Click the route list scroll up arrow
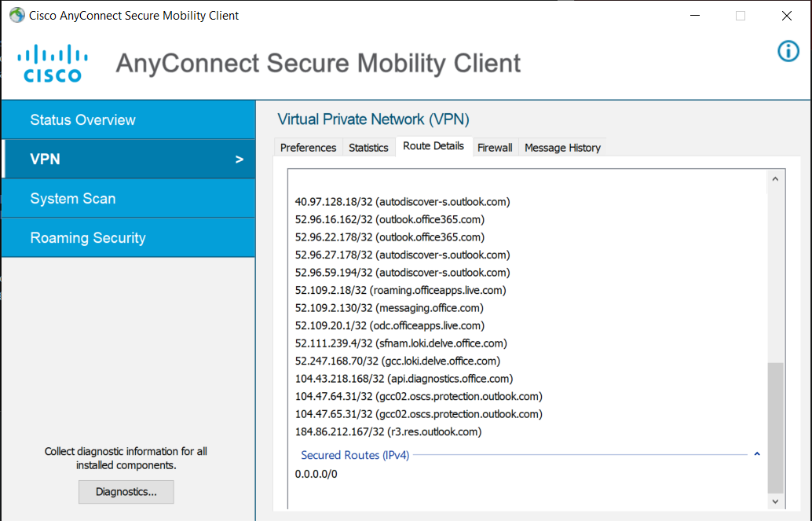The height and width of the screenshot is (521, 812). coord(775,179)
